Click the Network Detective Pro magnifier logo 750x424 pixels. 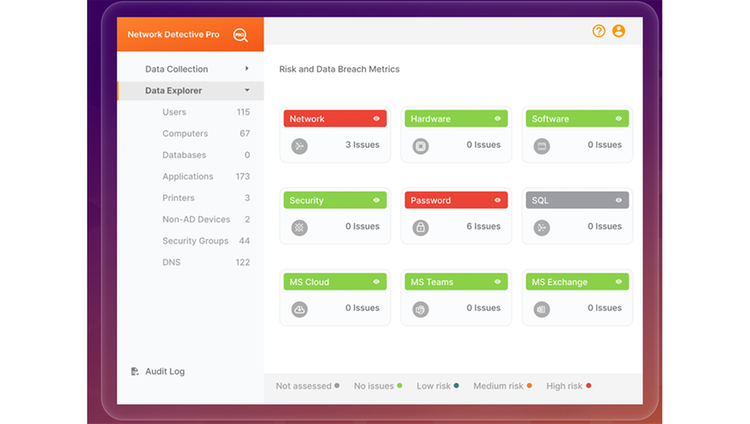240,35
